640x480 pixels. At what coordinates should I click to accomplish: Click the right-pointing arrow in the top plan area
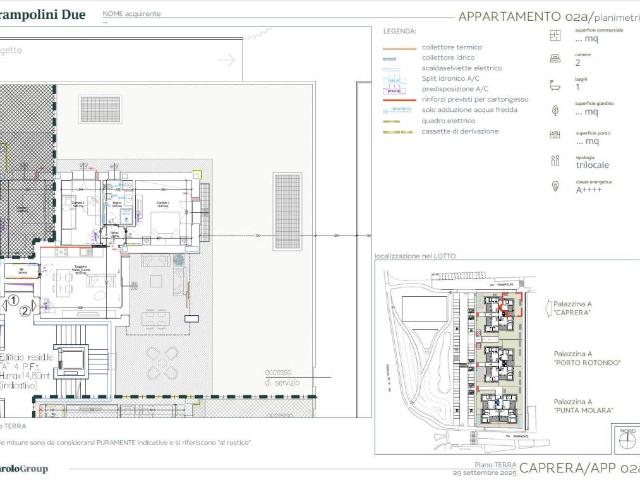click(227, 60)
